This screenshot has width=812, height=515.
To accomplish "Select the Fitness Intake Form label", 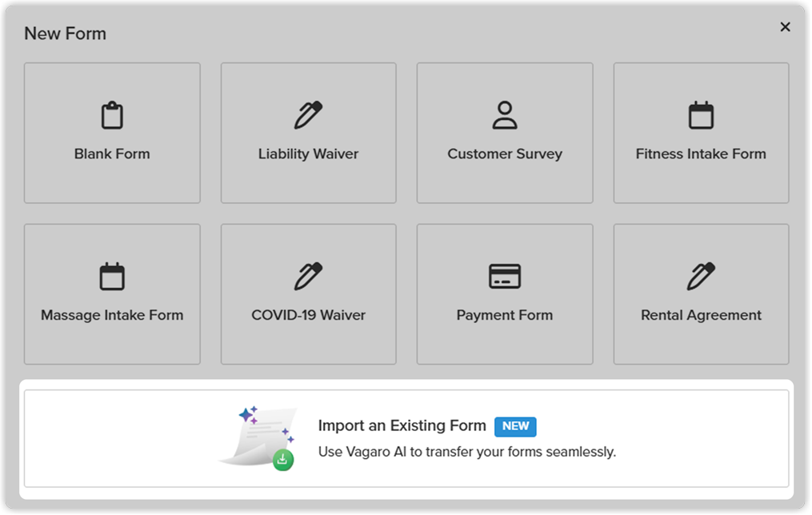I will (701, 154).
